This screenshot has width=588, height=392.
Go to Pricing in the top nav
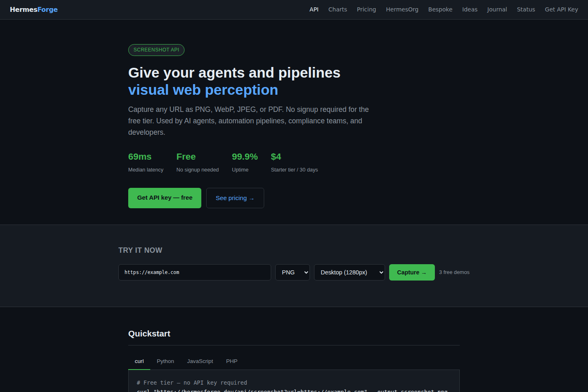coord(366,9)
